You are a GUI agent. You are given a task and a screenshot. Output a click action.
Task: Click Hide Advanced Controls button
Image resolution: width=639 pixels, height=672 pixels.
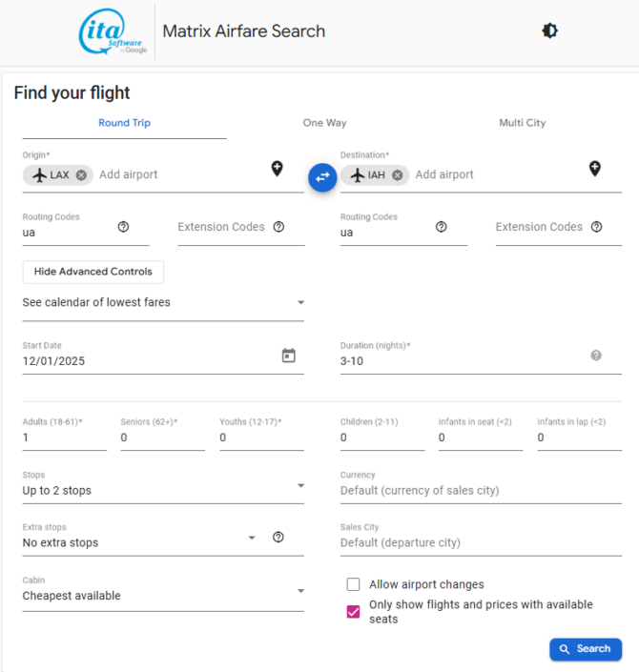coord(93,272)
